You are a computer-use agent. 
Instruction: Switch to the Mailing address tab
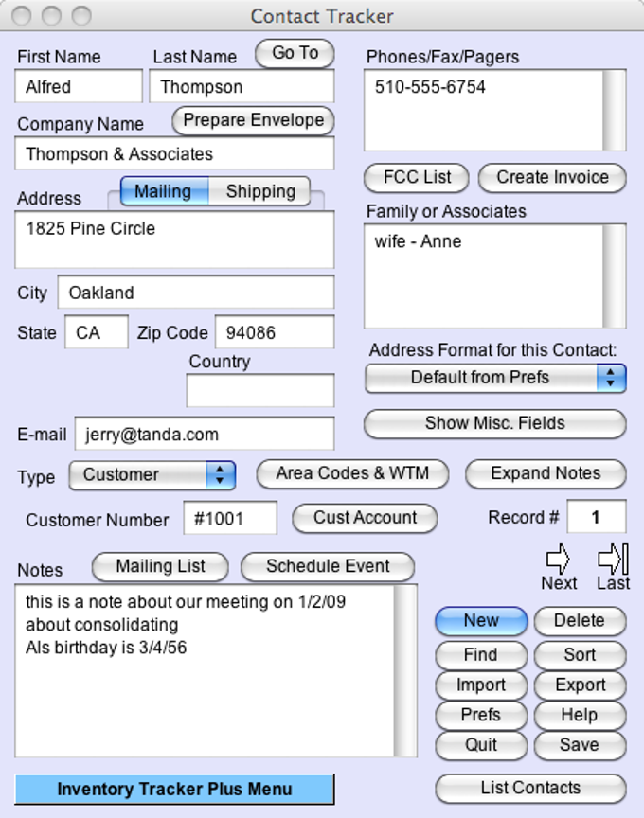(164, 191)
